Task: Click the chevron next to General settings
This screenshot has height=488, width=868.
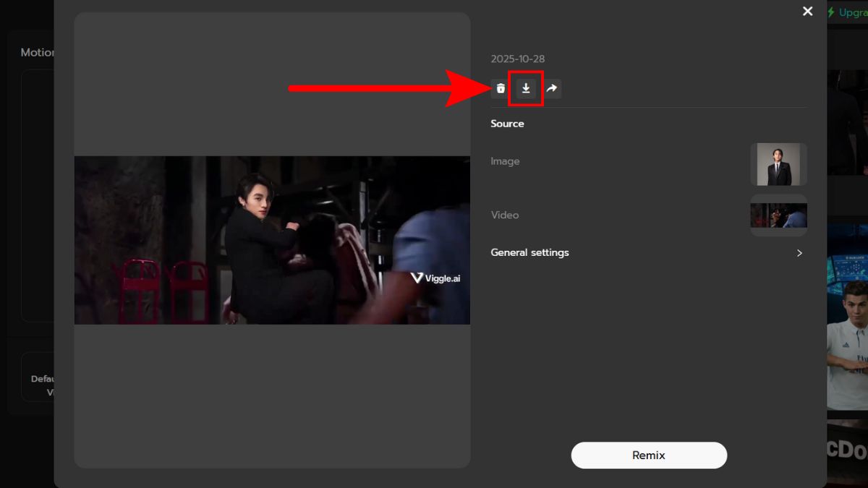Action: click(799, 253)
